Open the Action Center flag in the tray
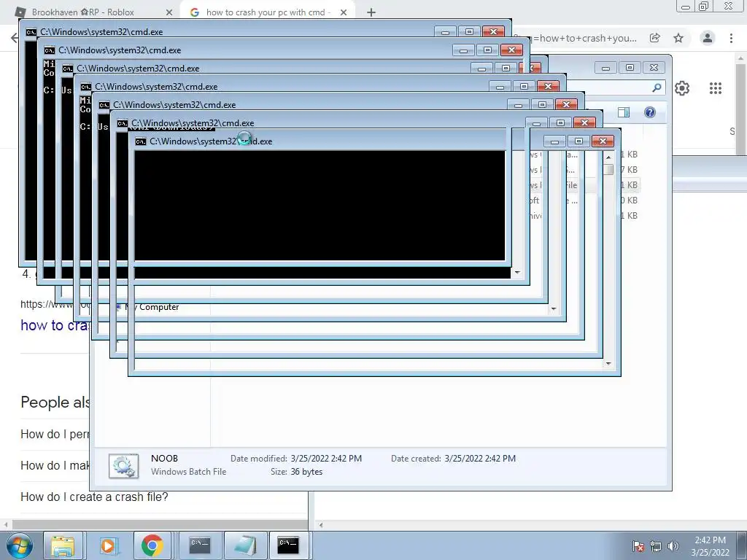 point(638,545)
